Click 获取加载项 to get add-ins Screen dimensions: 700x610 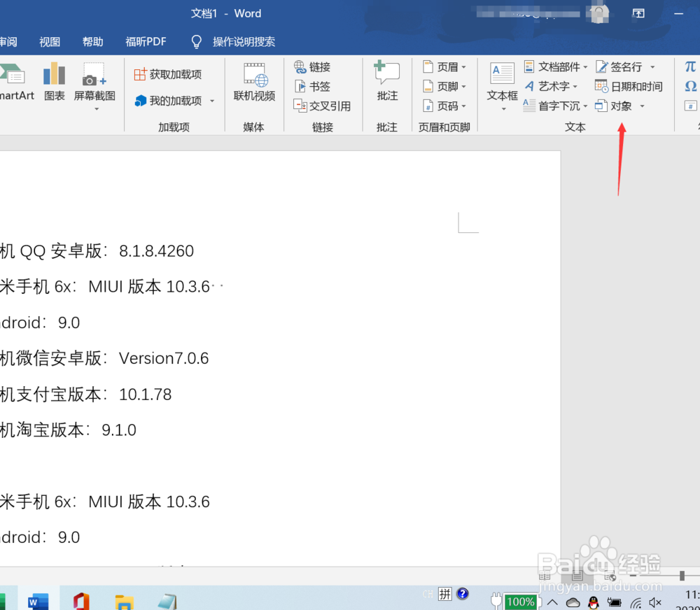168,74
